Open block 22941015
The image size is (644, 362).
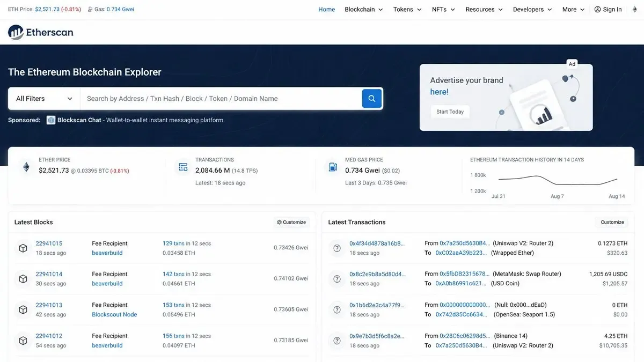coord(49,243)
